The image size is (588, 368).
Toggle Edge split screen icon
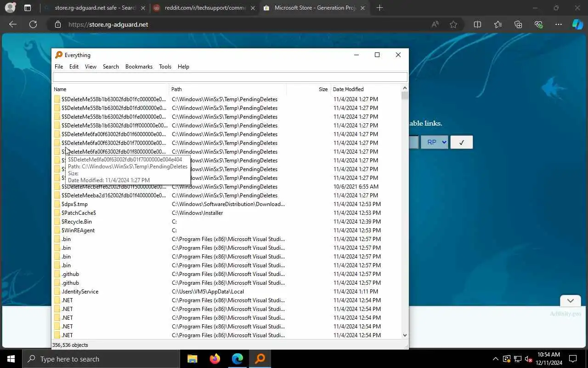[x=477, y=24]
